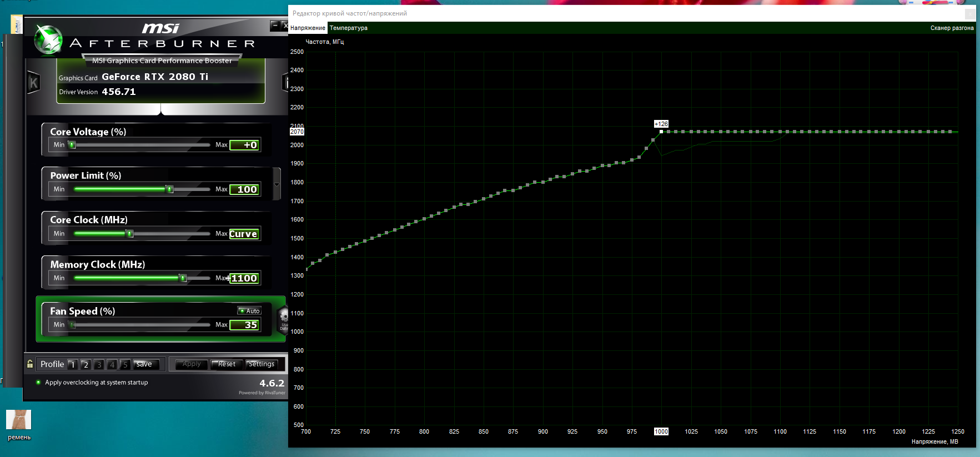Click the 4.6.2 version number
Screen dimensions: 980x457
point(272,383)
